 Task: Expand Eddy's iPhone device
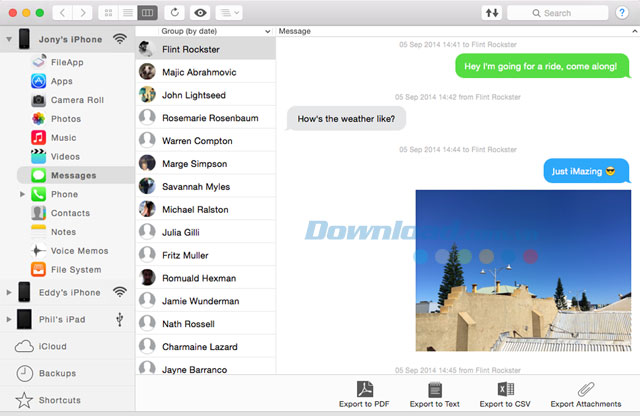[10, 292]
